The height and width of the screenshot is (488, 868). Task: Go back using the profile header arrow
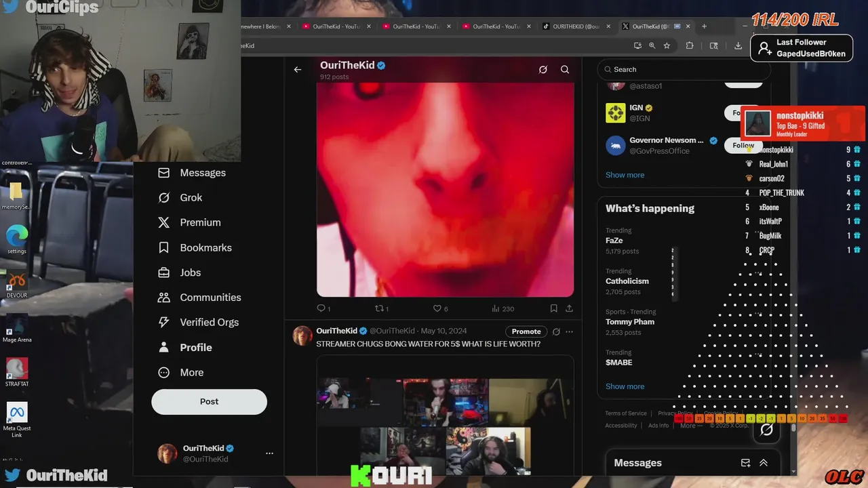[x=297, y=69]
